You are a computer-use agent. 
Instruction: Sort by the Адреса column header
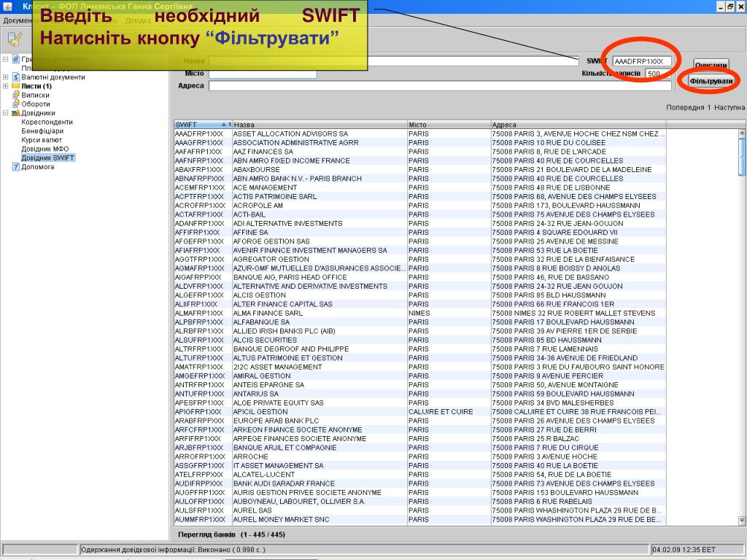[578, 125]
